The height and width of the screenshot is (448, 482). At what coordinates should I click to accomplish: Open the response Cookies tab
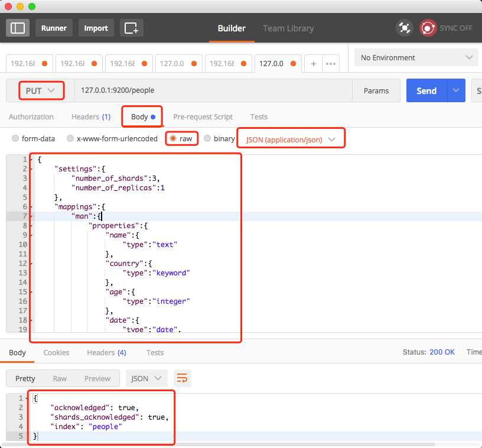(56, 352)
